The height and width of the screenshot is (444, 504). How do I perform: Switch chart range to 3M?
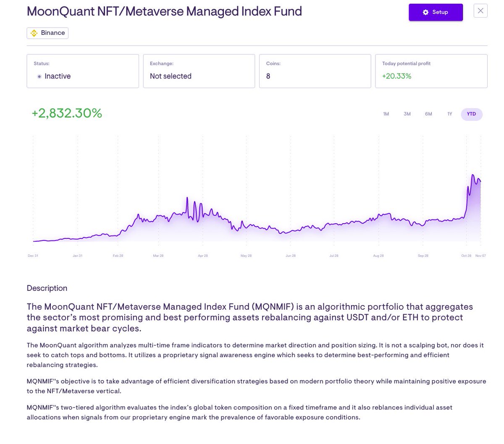pos(407,114)
